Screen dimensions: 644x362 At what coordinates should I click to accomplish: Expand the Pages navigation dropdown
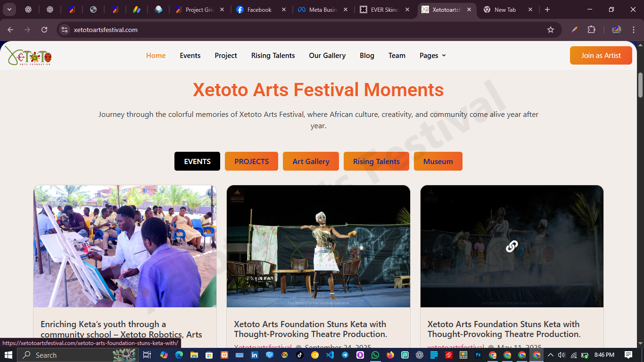coord(432,55)
